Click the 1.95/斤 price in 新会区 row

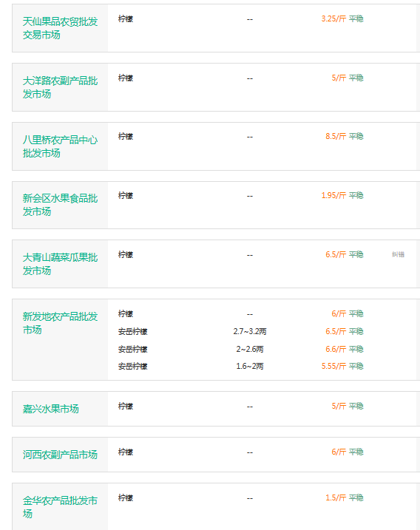point(333,195)
